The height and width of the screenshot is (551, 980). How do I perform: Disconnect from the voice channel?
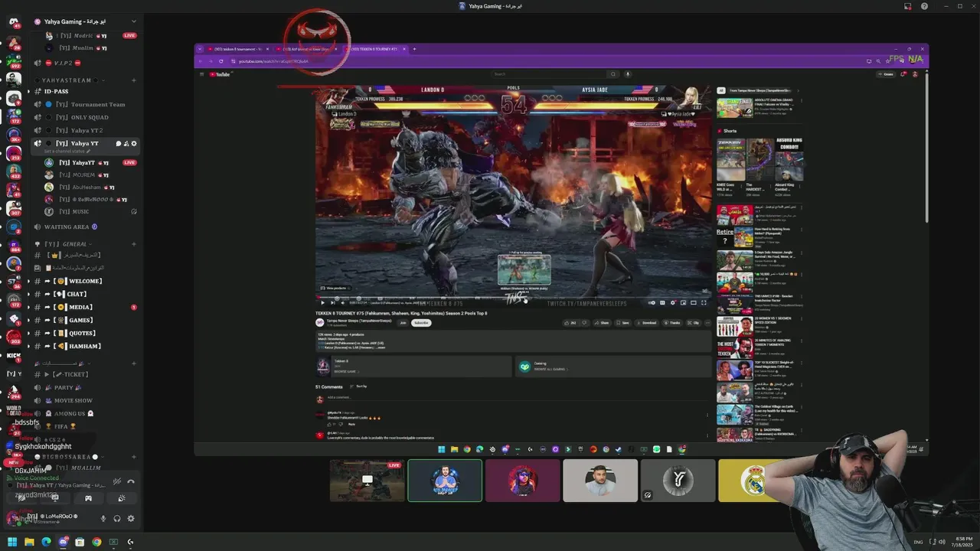pos(131,481)
